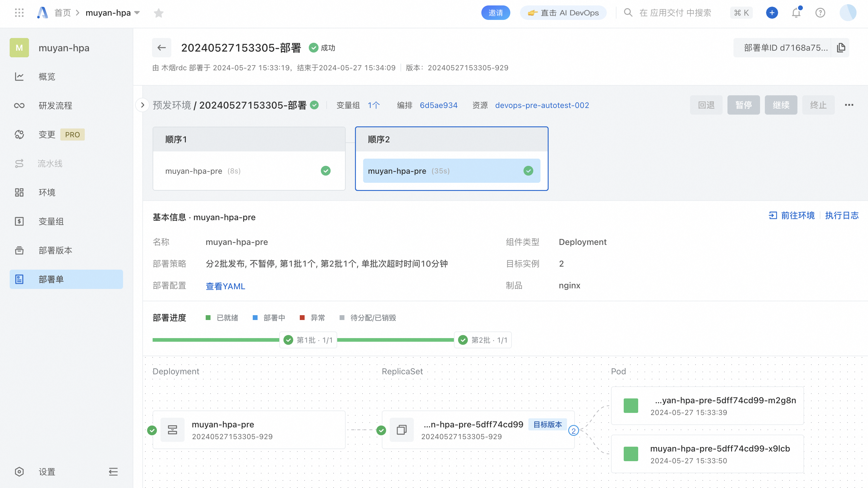The height and width of the screenshot is (488, 868).
Task: Click the 继续 continue button
Action: [x=781, y=105]
